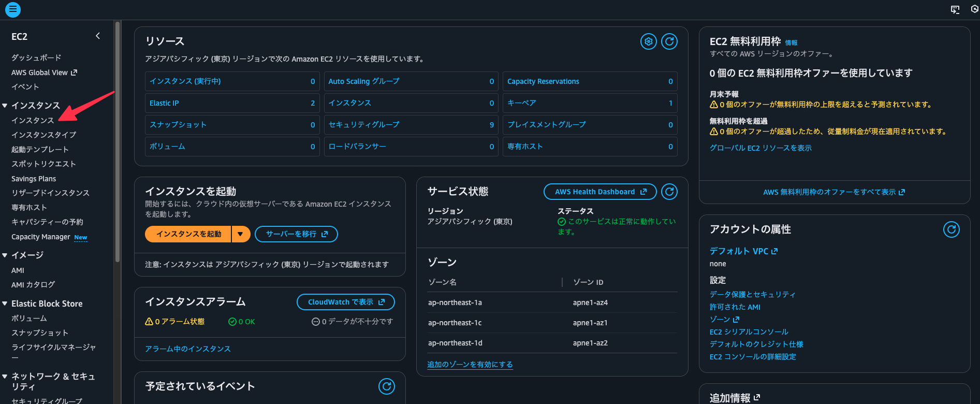Open EC2 コンソールの詳細設定 link
980x404 pixels.
click(753, 357)
